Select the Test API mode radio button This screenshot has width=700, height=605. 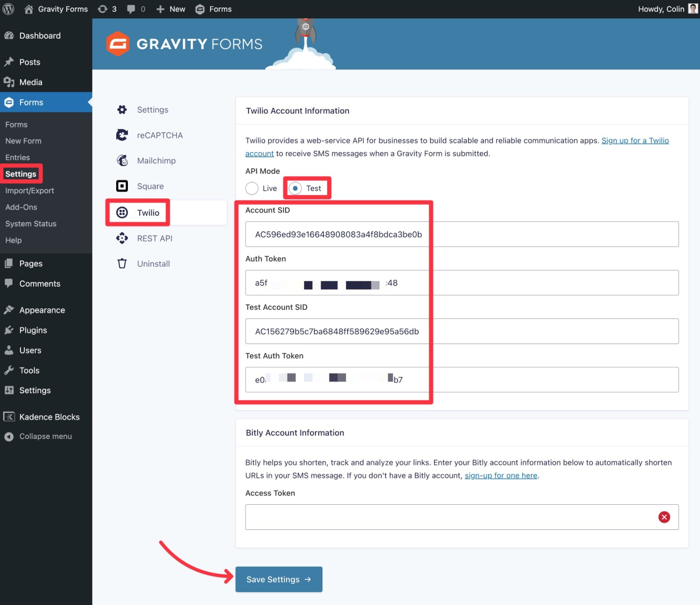coord(295,188)
